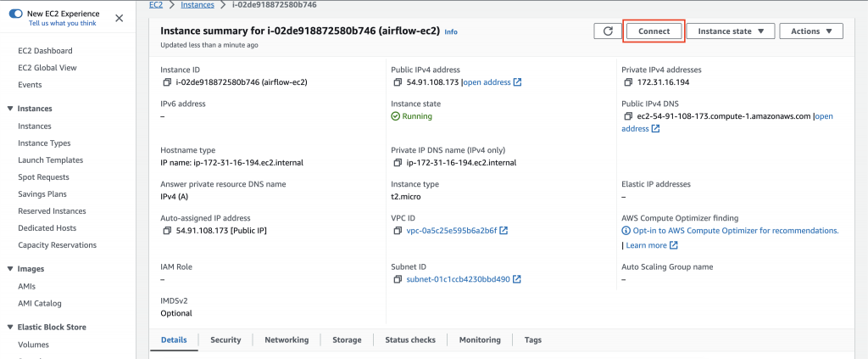The width and height of the screenshot is (868, 359).
Task: Copy the Instance ID value
Action: coord(167,82)
